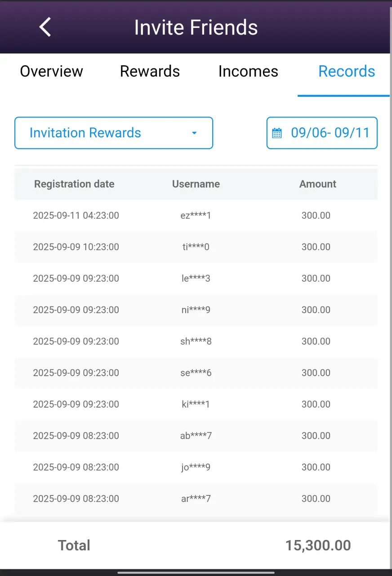Switch to the Rewards tab
The height and width of the screenshot is (576, 392).
pyautogui.click(x=150, y=71)
